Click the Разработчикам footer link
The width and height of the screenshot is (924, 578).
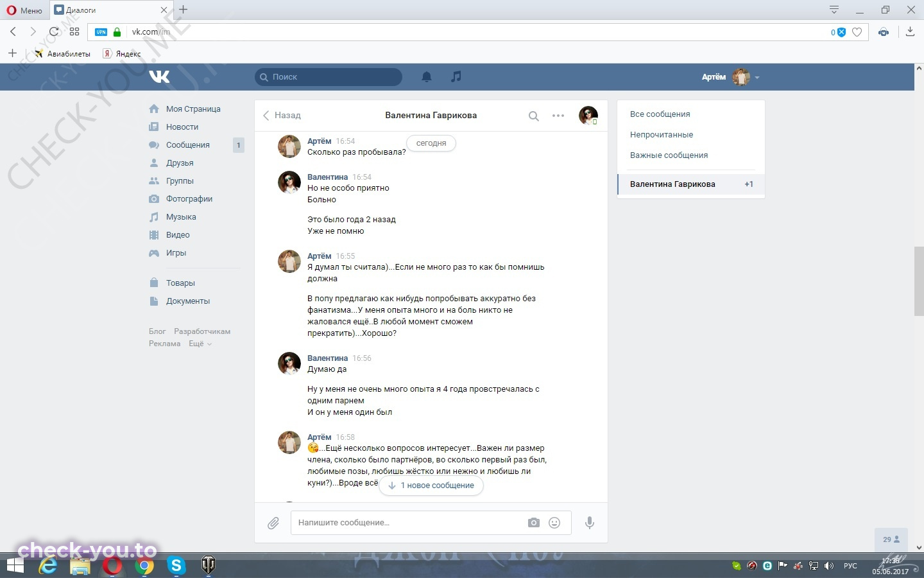pos(202,331)
